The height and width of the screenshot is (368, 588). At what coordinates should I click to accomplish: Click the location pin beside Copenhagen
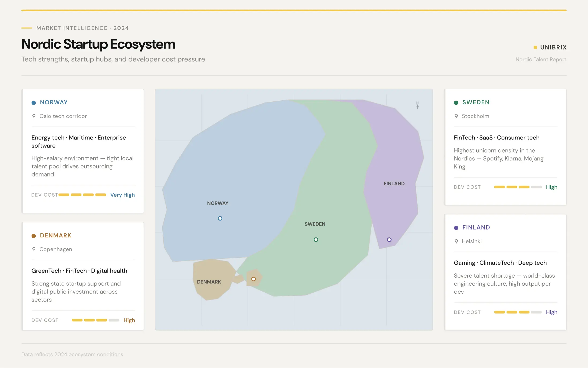34,249
